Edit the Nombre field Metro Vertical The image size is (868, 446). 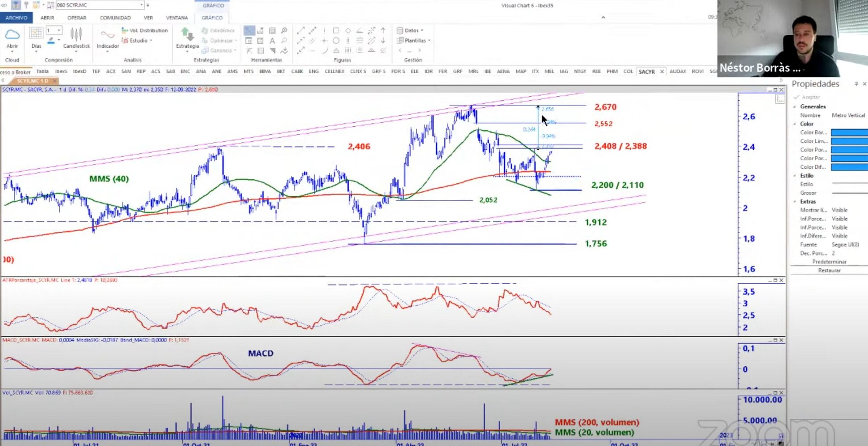click(848, 115)
